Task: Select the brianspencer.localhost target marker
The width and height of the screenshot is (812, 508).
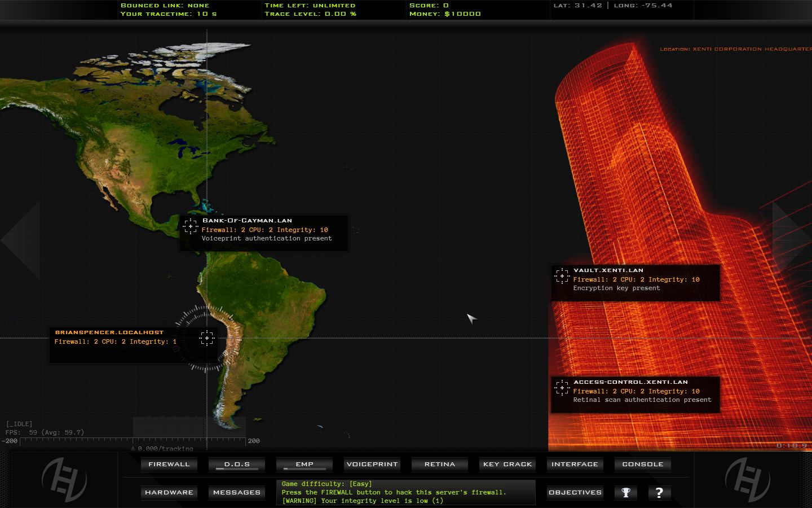Action: click(x=207, y=339)
